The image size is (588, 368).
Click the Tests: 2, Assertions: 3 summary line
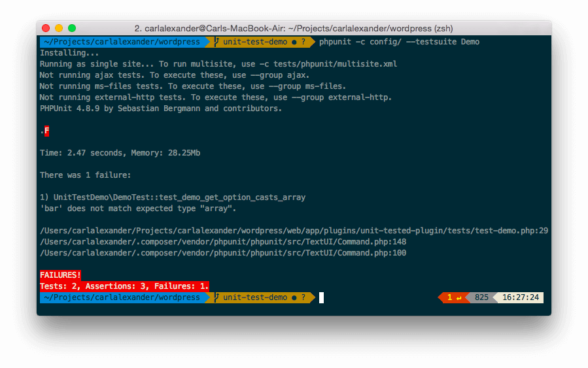click(124, 286)
